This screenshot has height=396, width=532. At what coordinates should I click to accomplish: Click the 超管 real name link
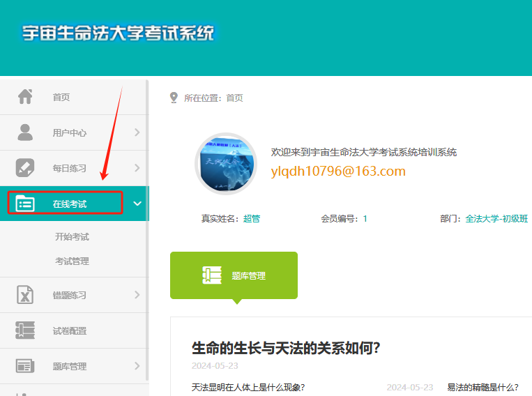[x=252, y=218]
